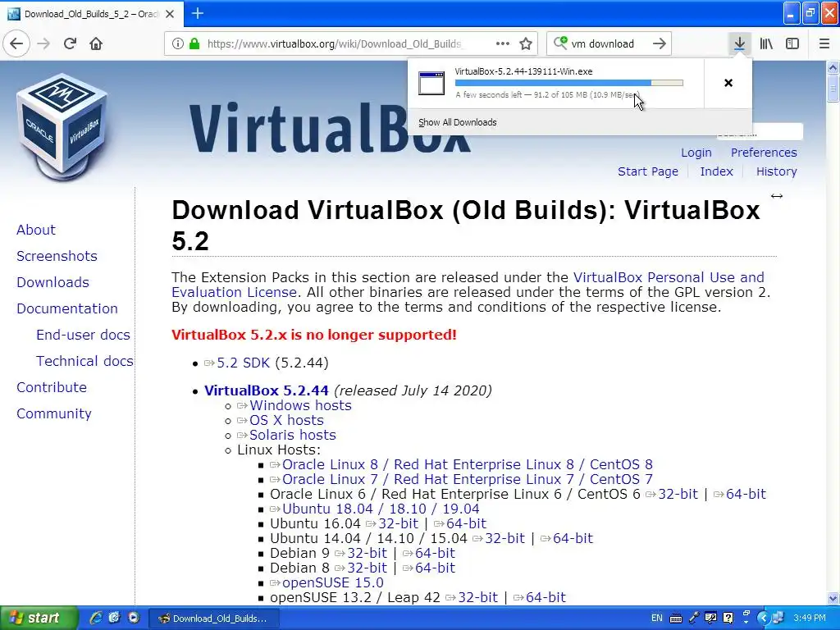
Task: Open the Library bookshelf icon
Action: 766,43
